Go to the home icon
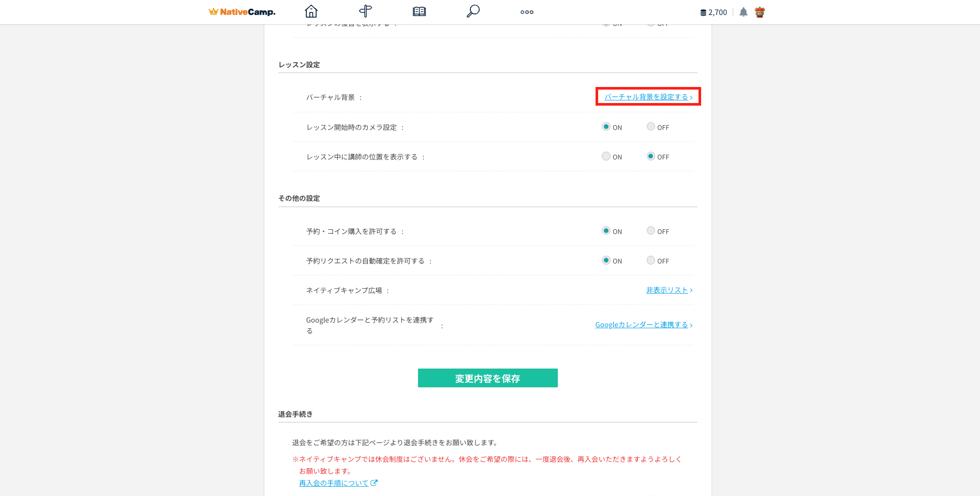Image resolution: width=980 pixels, height=496 pixels. (x=311, y=11)
